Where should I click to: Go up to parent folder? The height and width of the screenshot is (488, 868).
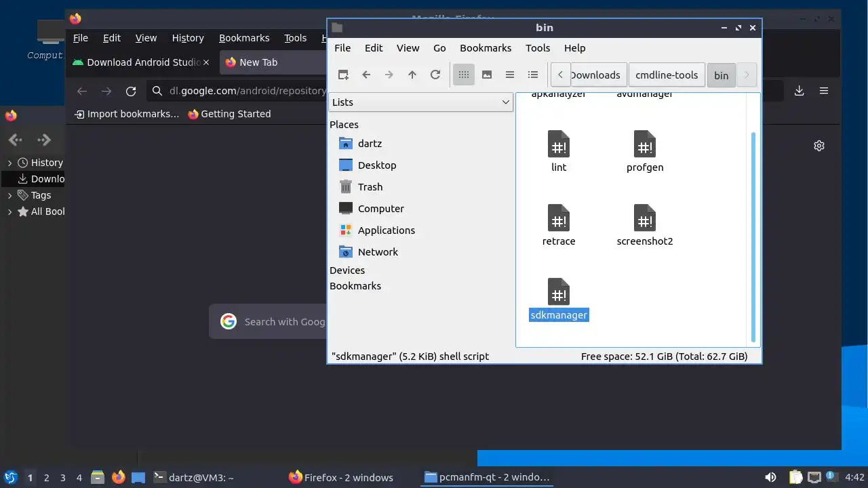coord(412,75)
